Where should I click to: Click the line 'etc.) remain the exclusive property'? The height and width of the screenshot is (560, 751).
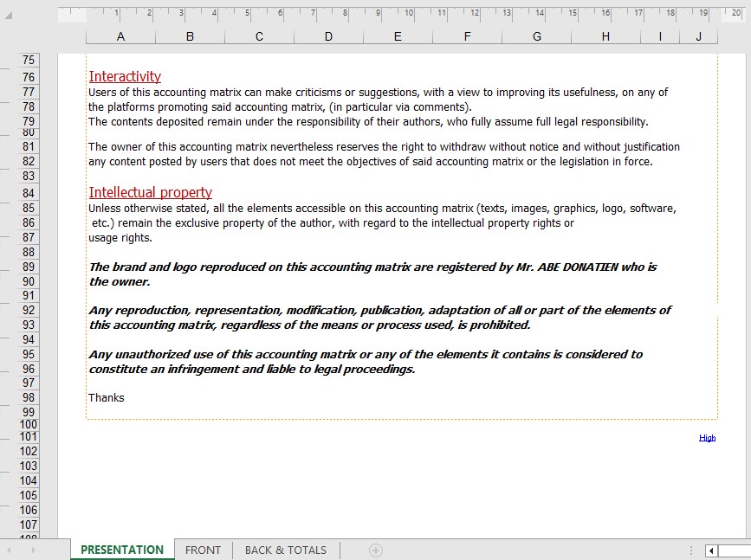(333, 223)
